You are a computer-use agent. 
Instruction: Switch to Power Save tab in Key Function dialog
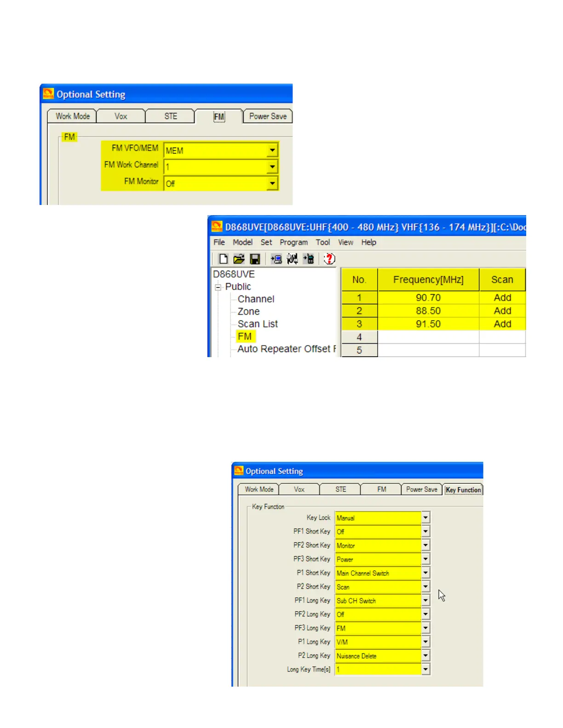[422, 489]
